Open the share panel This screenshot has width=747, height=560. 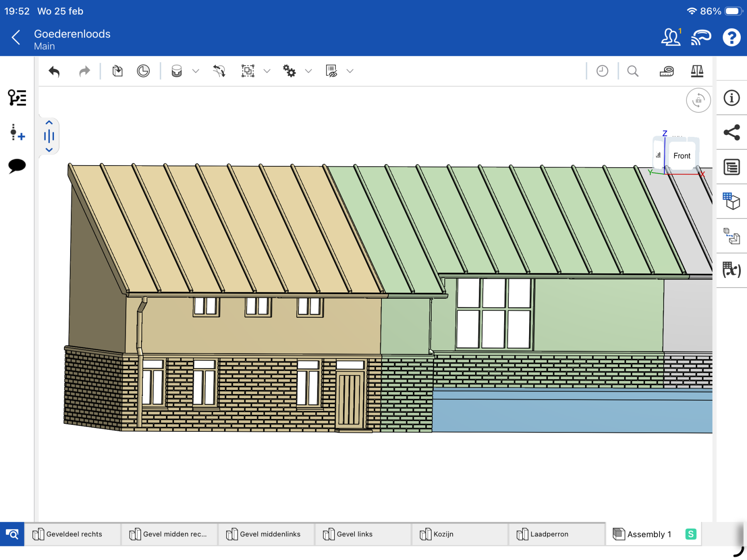pyautogui.click(x=731, y=133)
